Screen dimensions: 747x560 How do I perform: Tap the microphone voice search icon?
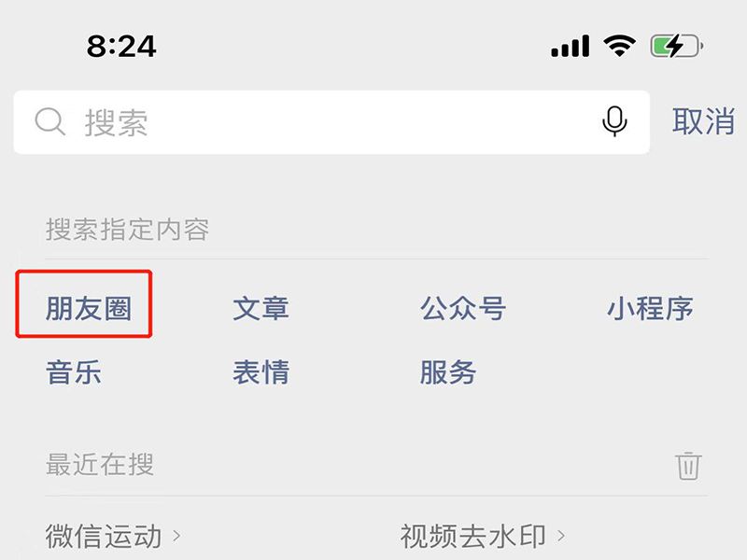pyautogui.click(x=614, y=121)
